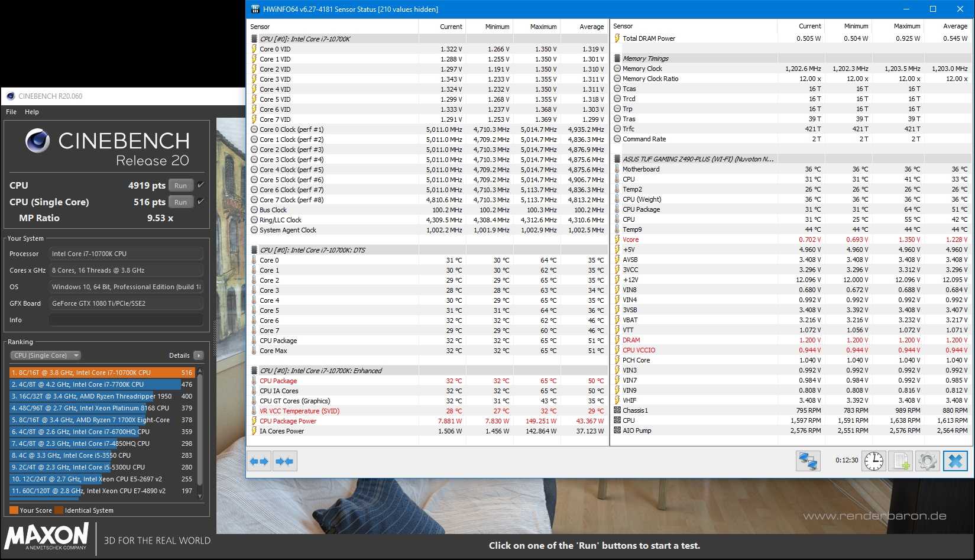Screen dimensions: 975x560
Task: Open the File menu in Cinebench
Action: click(11, 112)
